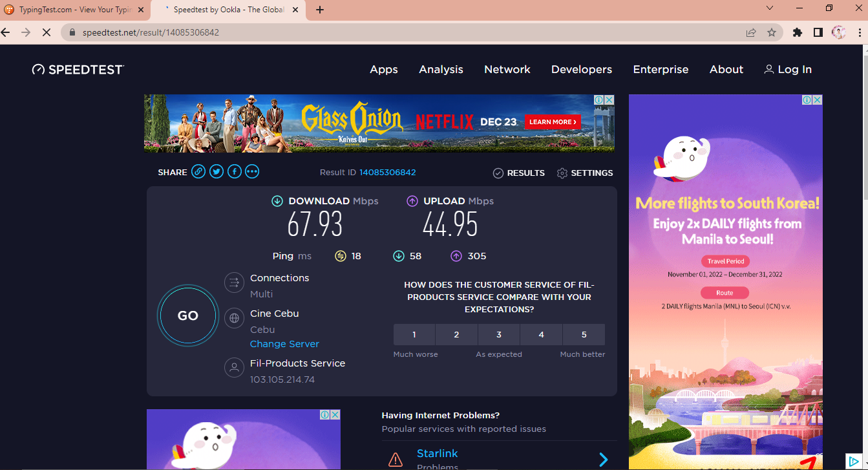Open ad info on the Glass Onion banner
Image resolution: width=868 pixels, height=470 pixels.
[x=599, y=100]
